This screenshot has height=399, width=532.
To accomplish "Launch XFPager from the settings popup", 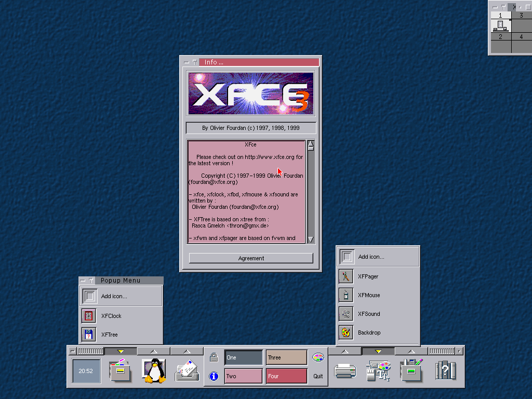I will click(x=378, y=276).
